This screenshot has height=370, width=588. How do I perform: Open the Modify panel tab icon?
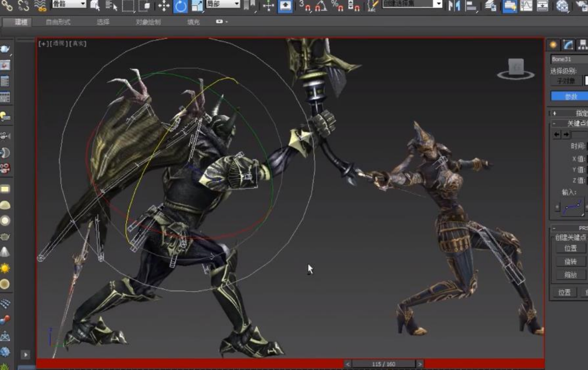click(x=569, y=45)
